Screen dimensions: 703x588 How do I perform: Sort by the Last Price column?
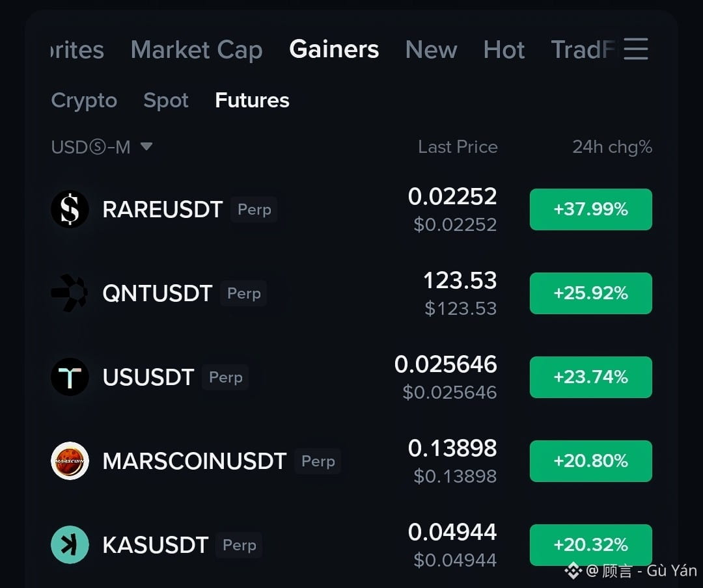(458, 147)
